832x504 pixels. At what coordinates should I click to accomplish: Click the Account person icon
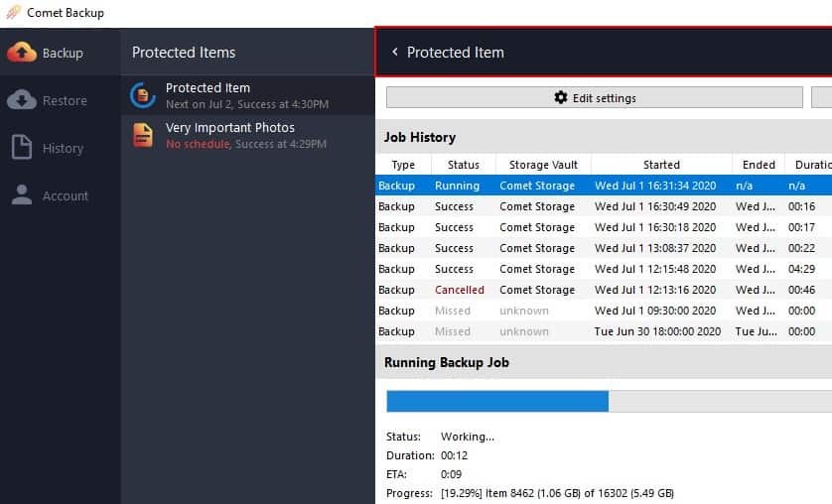coord(22,194)
